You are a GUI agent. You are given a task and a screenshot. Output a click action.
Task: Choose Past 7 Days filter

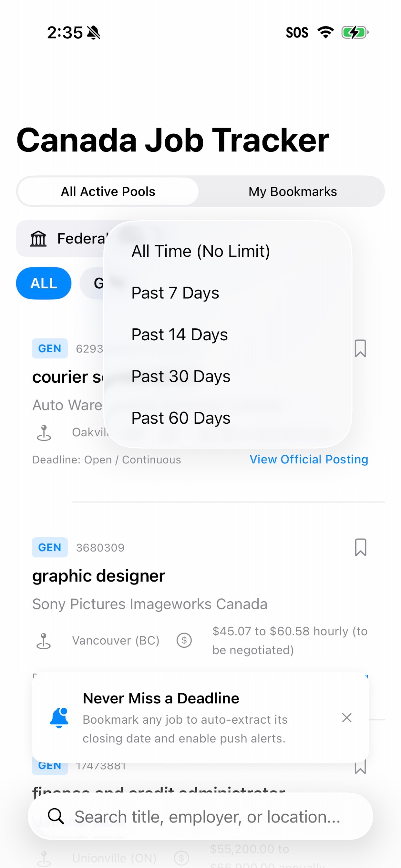[175, 293]
